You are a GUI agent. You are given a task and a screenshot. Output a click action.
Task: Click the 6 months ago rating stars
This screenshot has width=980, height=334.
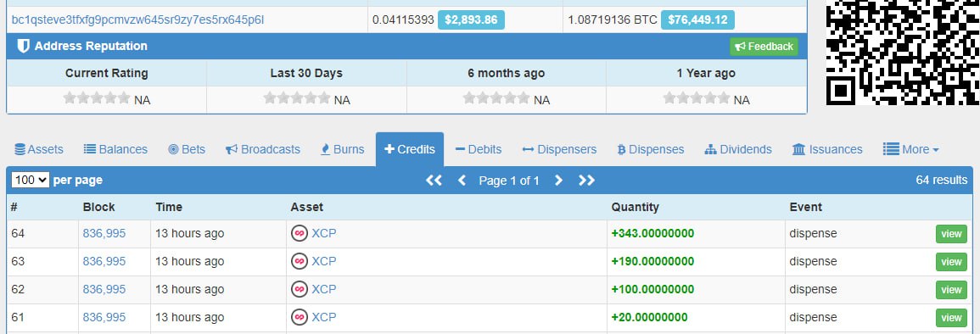496,98
